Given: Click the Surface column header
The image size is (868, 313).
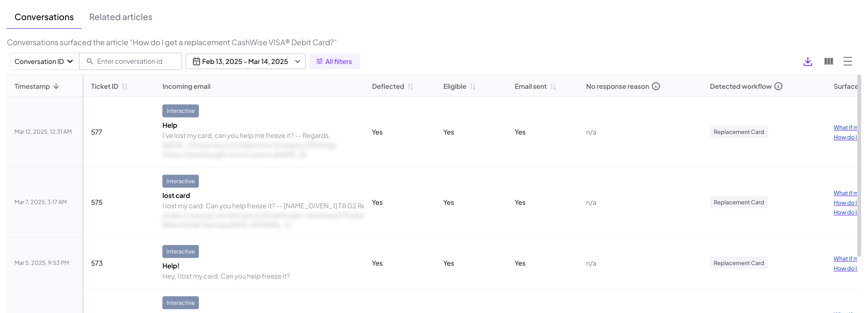Looking at the screenshot, I should click(x=845, y=86).
